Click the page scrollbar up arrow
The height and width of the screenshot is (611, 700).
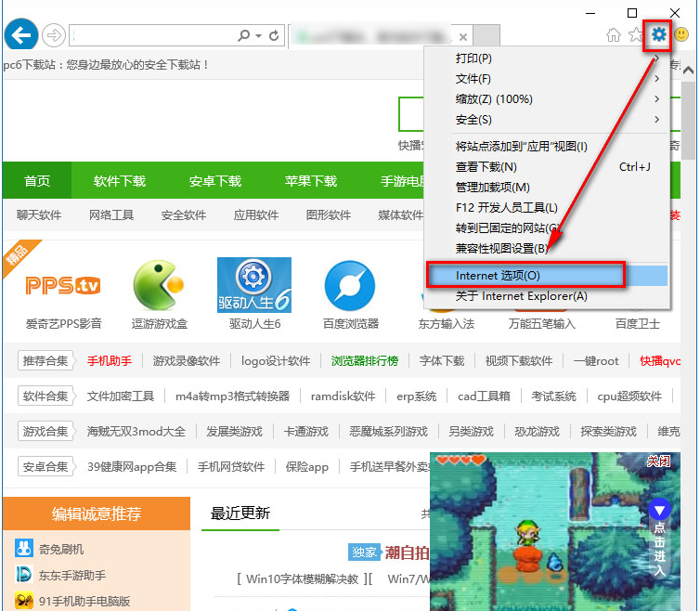688,71
